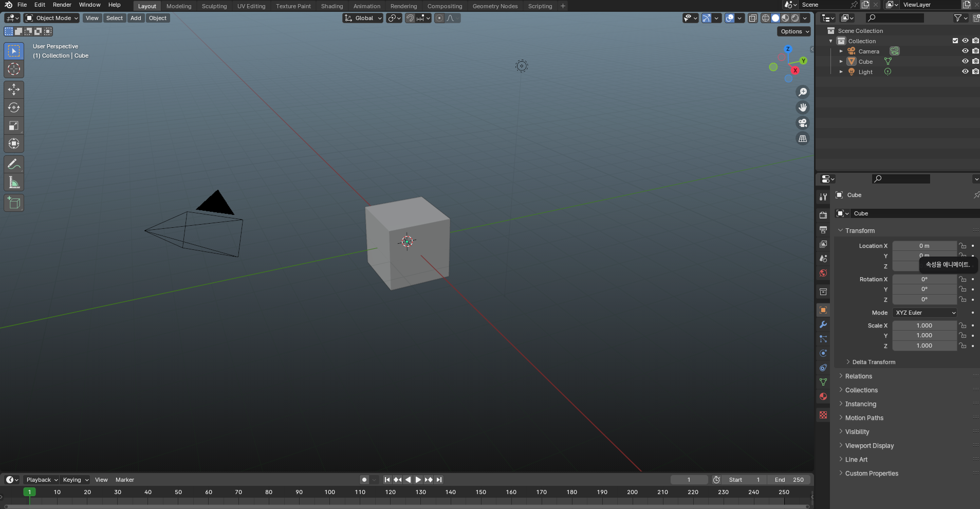Switch to Geometry Nodes workspace tab
This screenshot has width=980, height=509.
click(495, 6)
